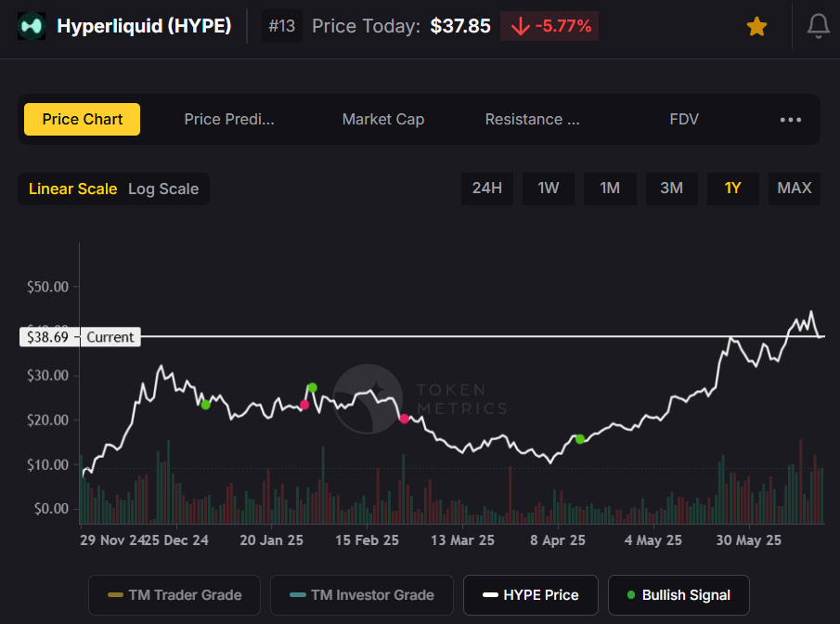This screenshot has height=624, width=840.
Task: Click the Hyperliquid (HYPE) title
Action: 144,26
